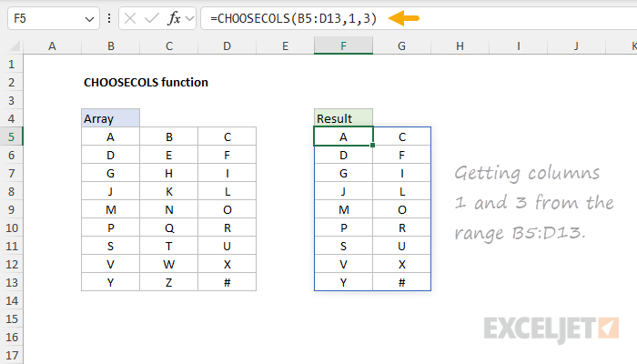637x364 pixels.
Task: Click the Cancel (X) icon in formula bar
Action: [x=130, y=18]
